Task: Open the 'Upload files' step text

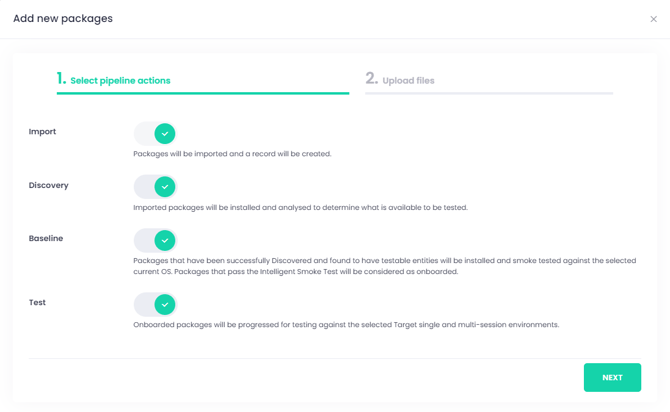Action: click(408, 81)
